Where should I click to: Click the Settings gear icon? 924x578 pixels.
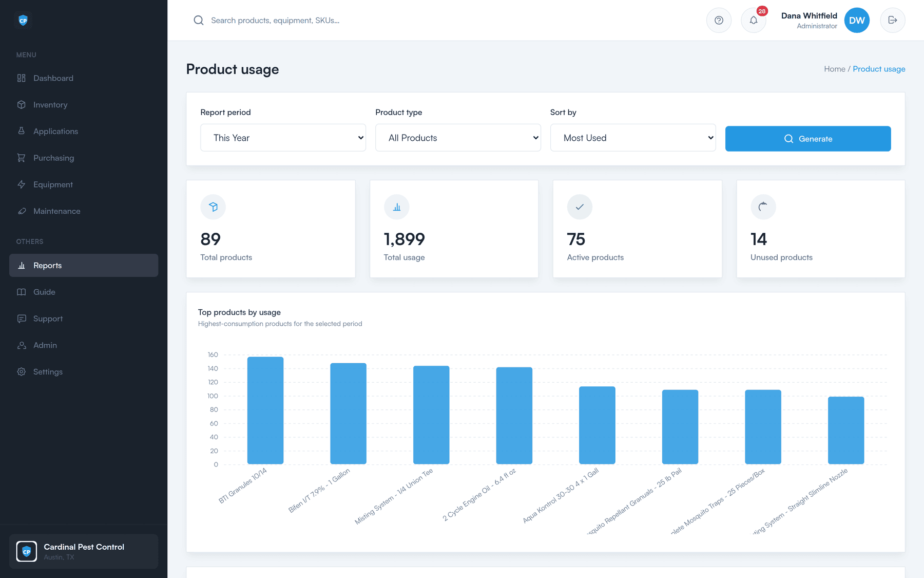point(21,372)
